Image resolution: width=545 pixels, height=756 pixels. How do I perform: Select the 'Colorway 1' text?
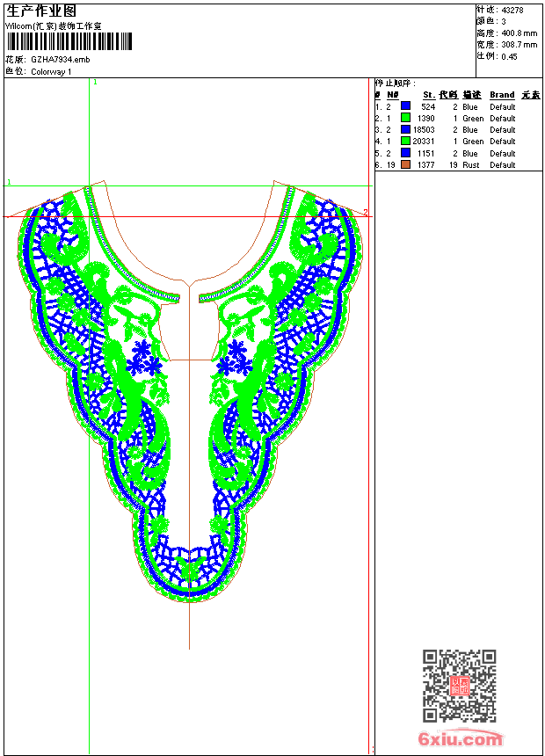click(x=51, y=72)
